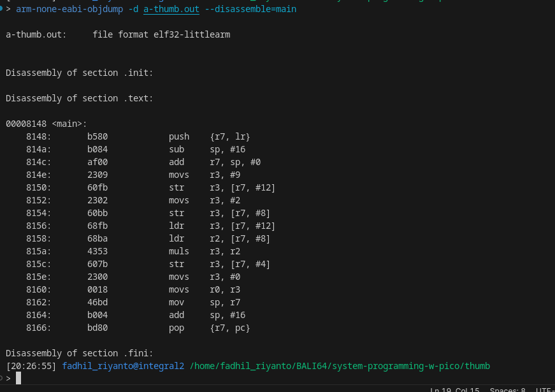Click the arm-none-eabi-objdump command name
The height and width of the screenshot is (392, 555).
click(x=69, y=9)
